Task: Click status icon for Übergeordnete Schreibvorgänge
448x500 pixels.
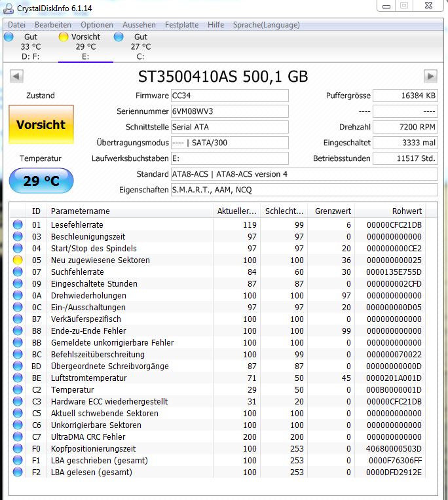Action: click(x=18, y=366)
